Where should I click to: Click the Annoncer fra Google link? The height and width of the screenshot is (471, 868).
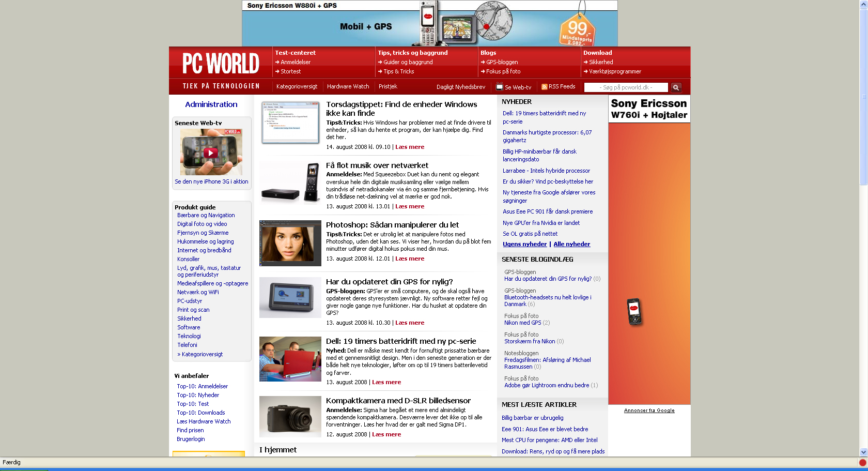click(x=649, y=411)
